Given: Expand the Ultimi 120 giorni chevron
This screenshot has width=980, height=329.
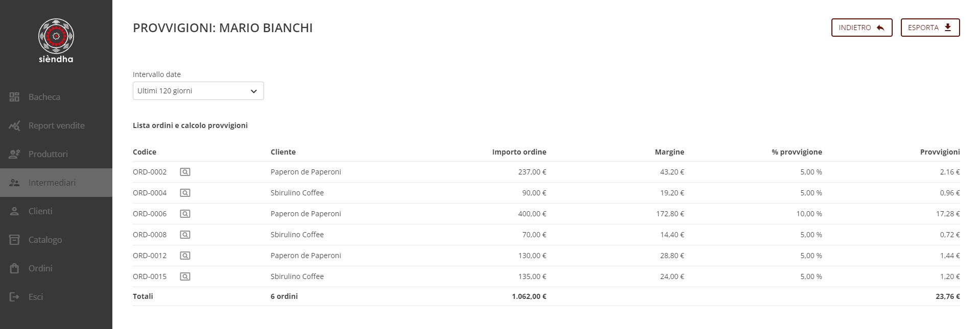Looking at the screenshot, I should [253, 91].
